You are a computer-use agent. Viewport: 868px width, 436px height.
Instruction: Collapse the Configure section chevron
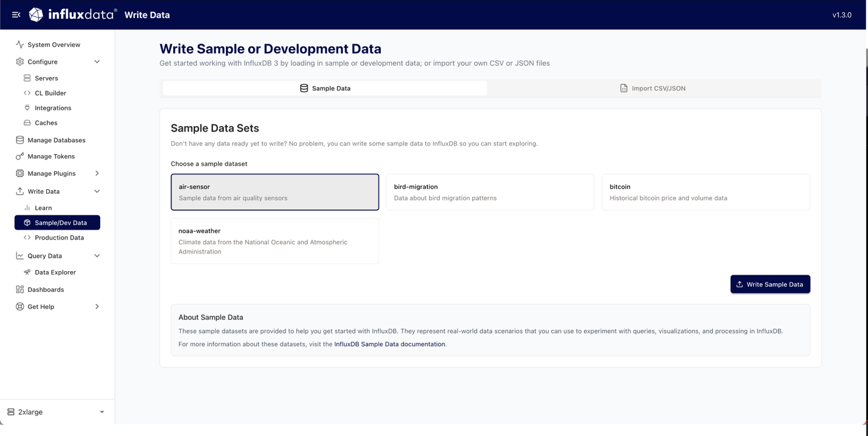coord(97,62)
